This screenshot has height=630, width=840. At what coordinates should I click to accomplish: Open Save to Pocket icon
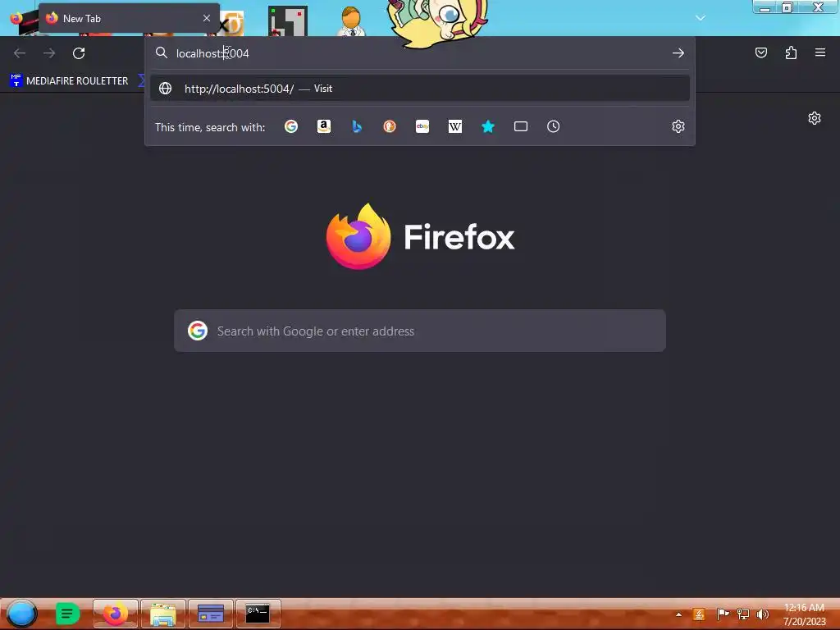pyautogui.click(x=760, y=52)
